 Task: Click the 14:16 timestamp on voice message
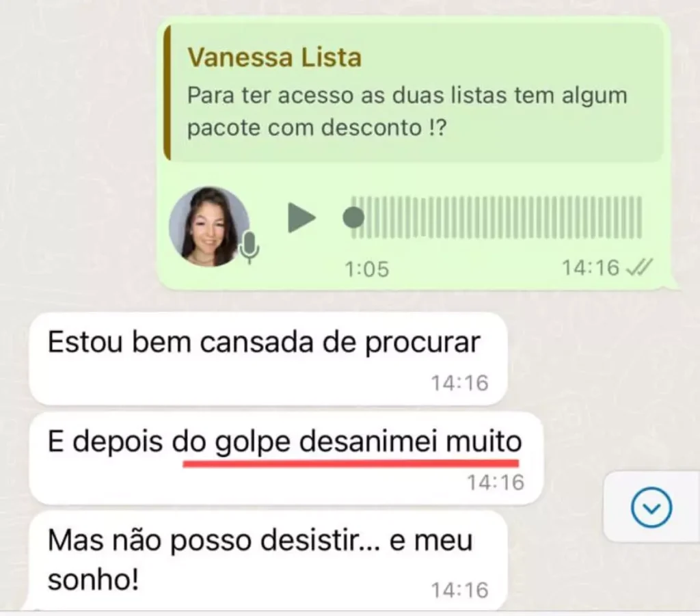point(590,268)
